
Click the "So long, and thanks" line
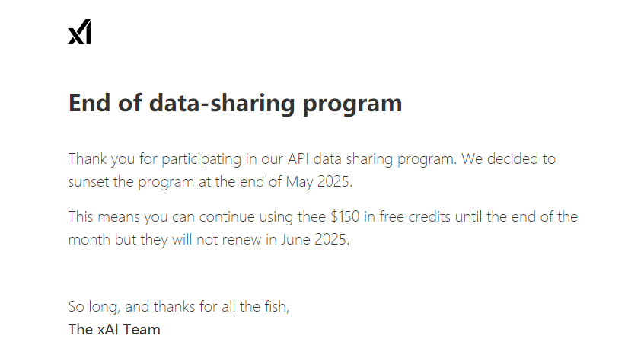pos(179,306)
